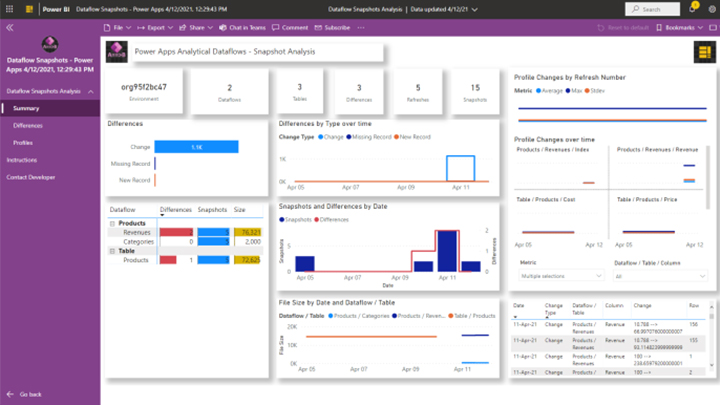
Task: Click the Products / Categories legend item
Action: pyautogui.click(x=359, y=316)
